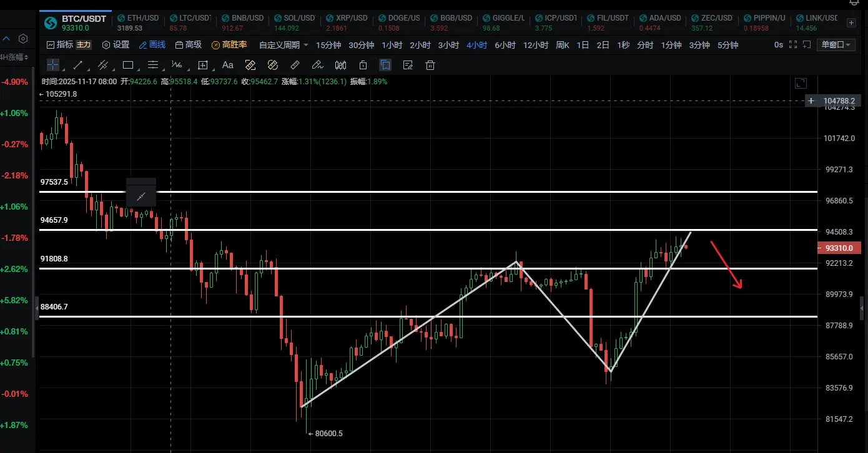868x453 pixels.
Task: Switch to the 30分钟 timeframe
Action: pyautogui.click(x=362, y=45)
